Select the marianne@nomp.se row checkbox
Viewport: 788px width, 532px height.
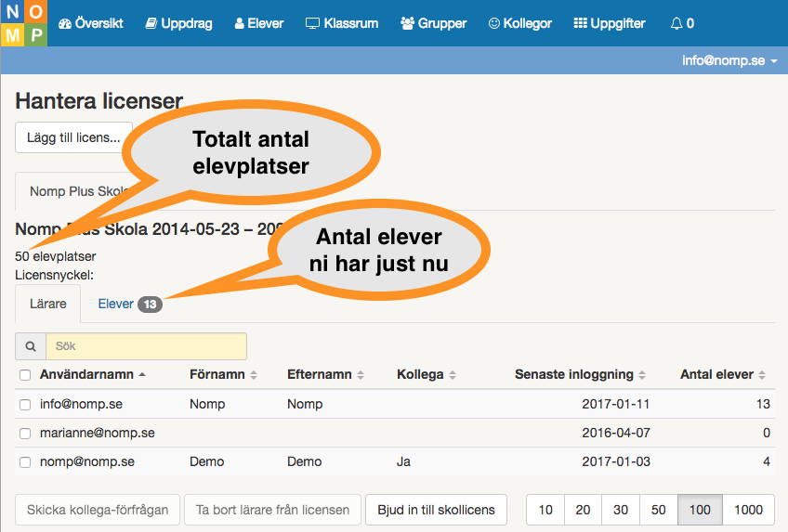click(25, 434)
